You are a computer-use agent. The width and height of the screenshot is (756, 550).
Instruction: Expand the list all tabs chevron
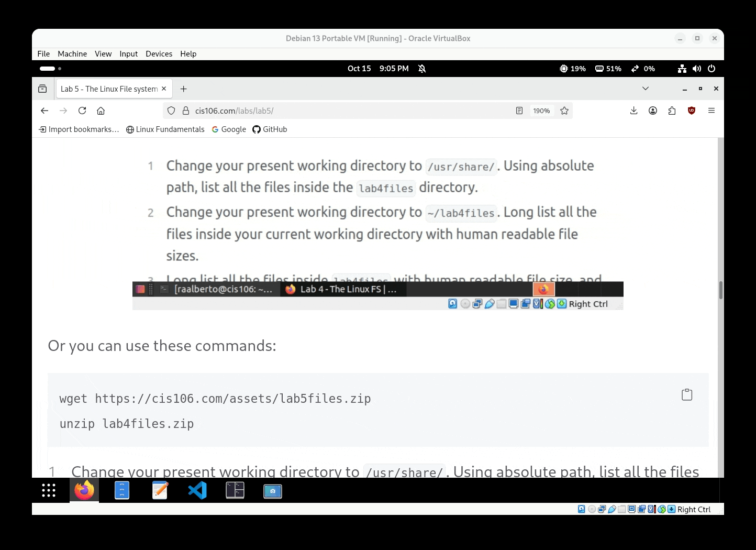pyautogui.click(x=646, y=89)
